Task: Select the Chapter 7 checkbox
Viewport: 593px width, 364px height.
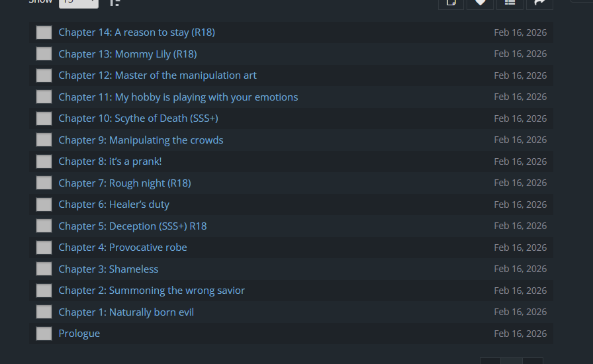Action: 44,183
